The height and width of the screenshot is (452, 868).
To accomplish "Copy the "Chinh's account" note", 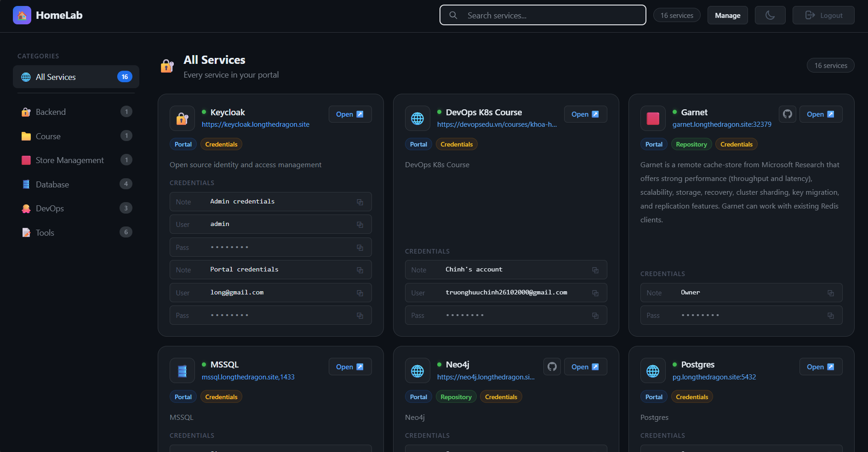I will pyautogui.click(x=595, y=270).
